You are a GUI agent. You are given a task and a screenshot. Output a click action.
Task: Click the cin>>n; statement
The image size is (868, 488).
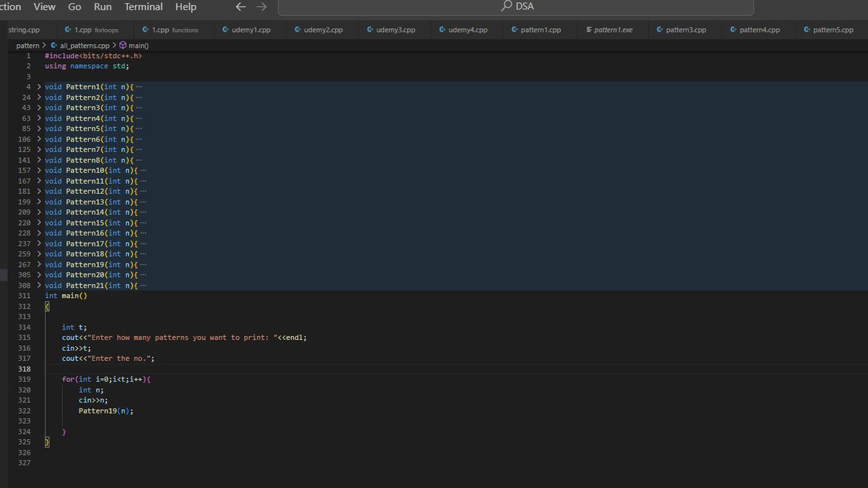(93, 400)
